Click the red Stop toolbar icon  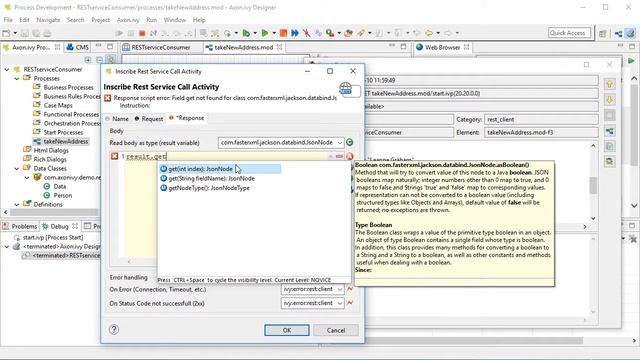142,33
